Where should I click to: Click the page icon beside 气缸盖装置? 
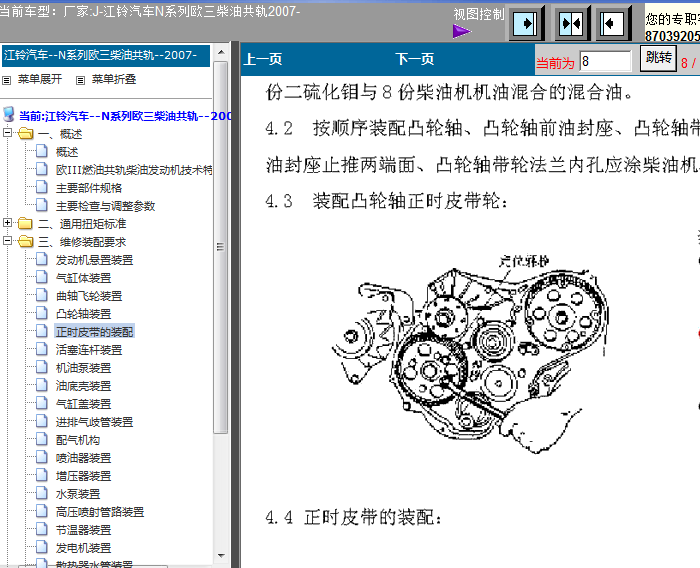pos(42,403)
